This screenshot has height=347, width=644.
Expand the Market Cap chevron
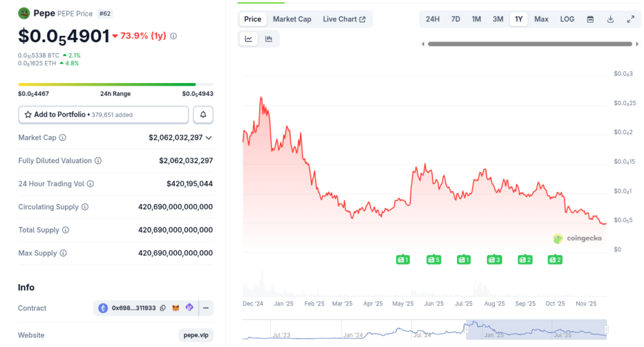209,137
